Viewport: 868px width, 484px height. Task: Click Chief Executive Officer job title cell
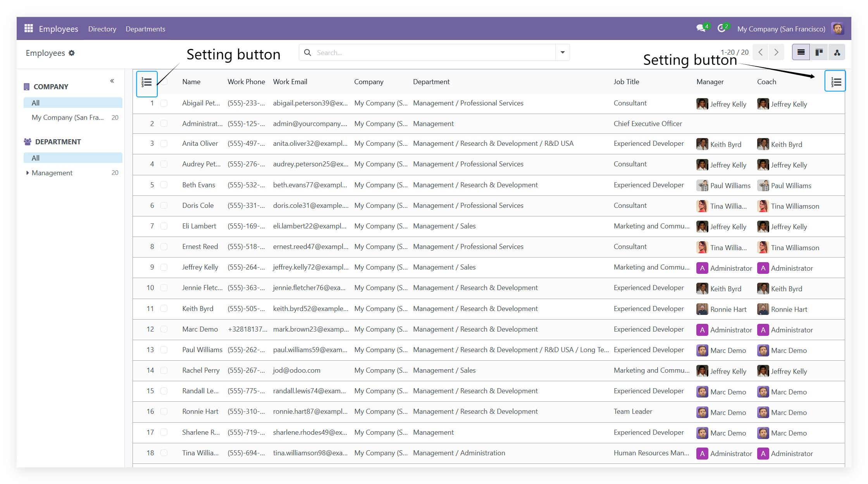[x=648, y=124]
